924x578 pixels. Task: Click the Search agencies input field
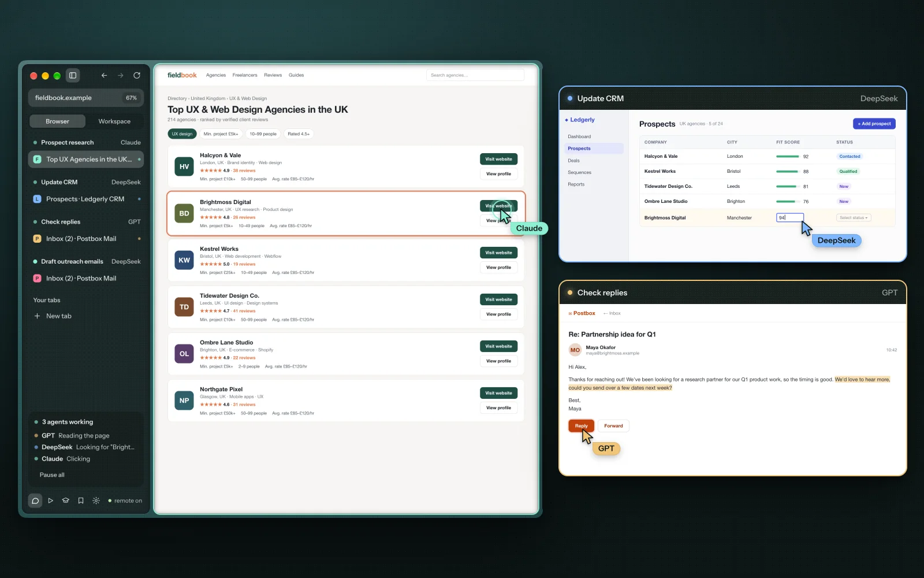[475, 75]
